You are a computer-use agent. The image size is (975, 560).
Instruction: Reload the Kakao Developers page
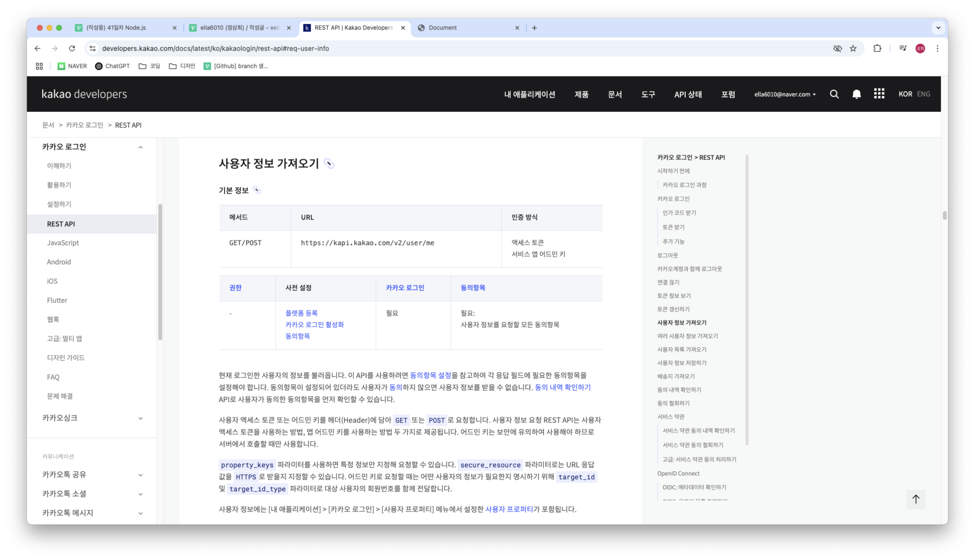pyautogui.click(x=72, y=48)
